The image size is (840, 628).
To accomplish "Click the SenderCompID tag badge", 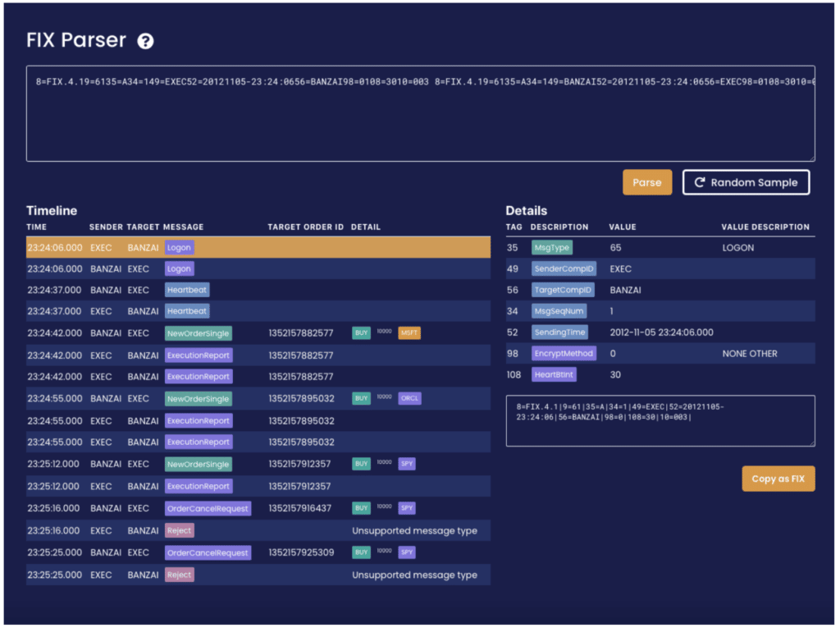I will click(564, 269).
